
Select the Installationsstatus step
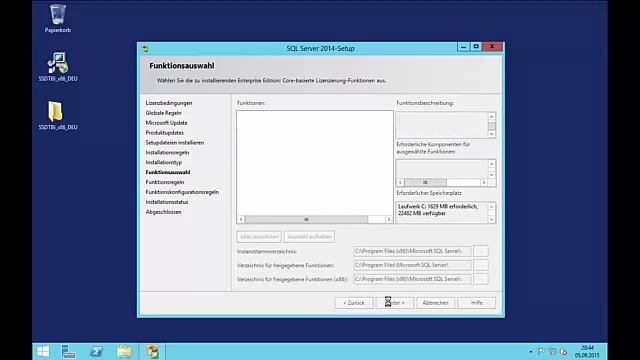click(167, 202)
